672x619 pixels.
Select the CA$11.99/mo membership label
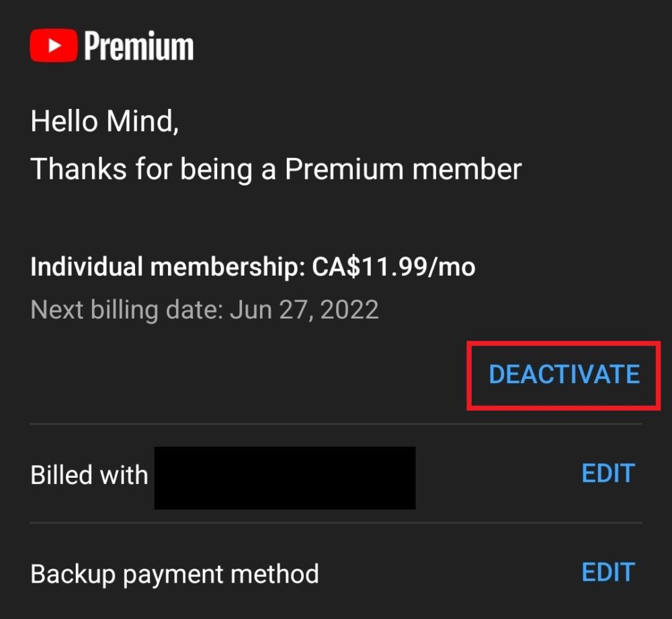tap(394, 267)
